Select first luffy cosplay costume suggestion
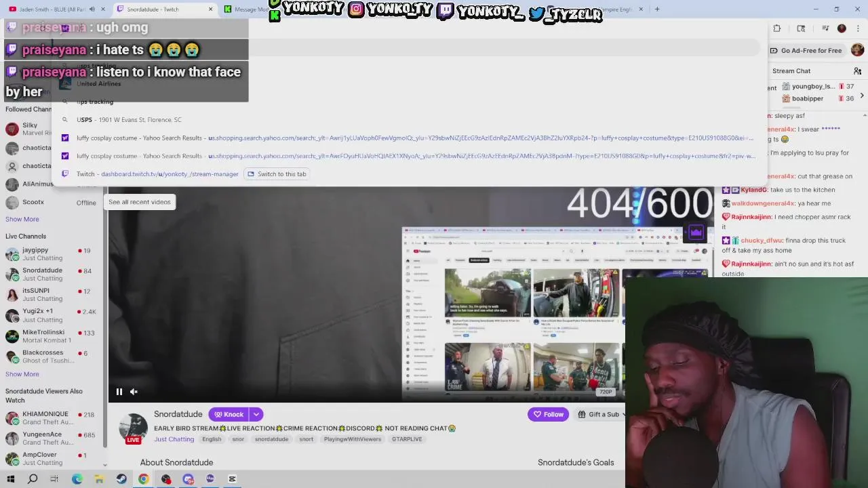Screen dimensions: 868x488 pyautogui.click(x=411, y=138)
